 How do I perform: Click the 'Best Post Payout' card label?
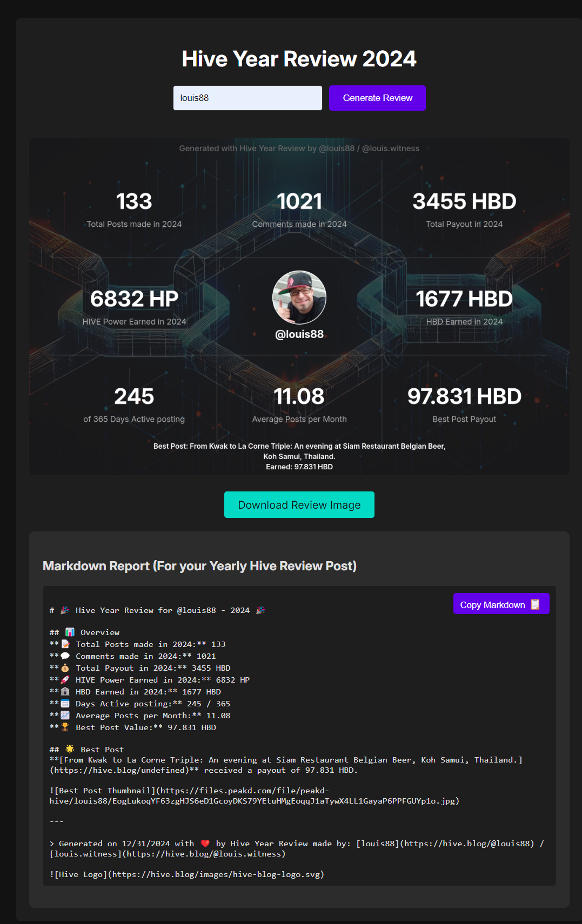coord(464,419)
